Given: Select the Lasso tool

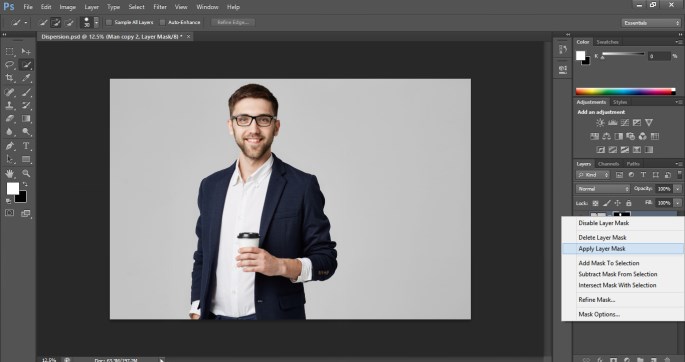Looking at the screenshot, I should pos(9,65).
